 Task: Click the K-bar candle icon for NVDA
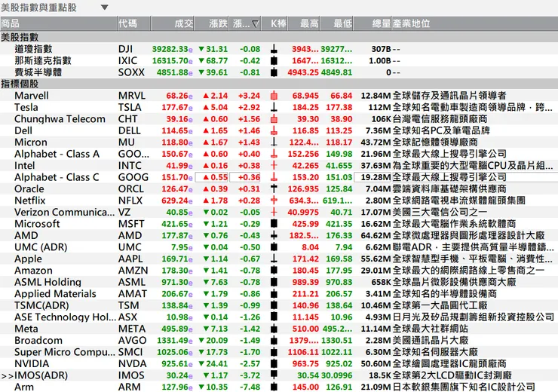(274, 364)
